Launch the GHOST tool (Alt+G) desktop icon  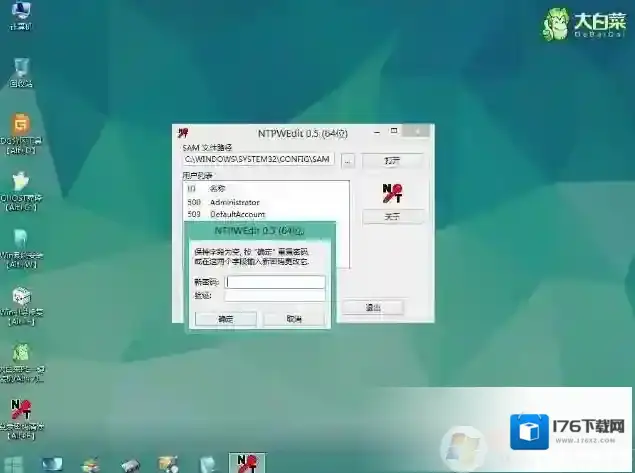tap(21, 192)
